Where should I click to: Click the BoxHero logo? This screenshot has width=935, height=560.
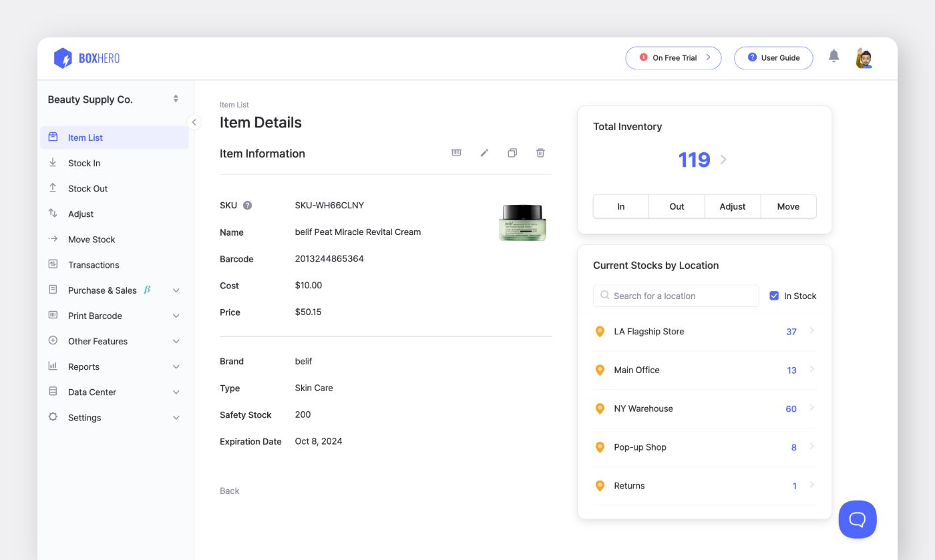pyautogui.click(x=87, y=58)
